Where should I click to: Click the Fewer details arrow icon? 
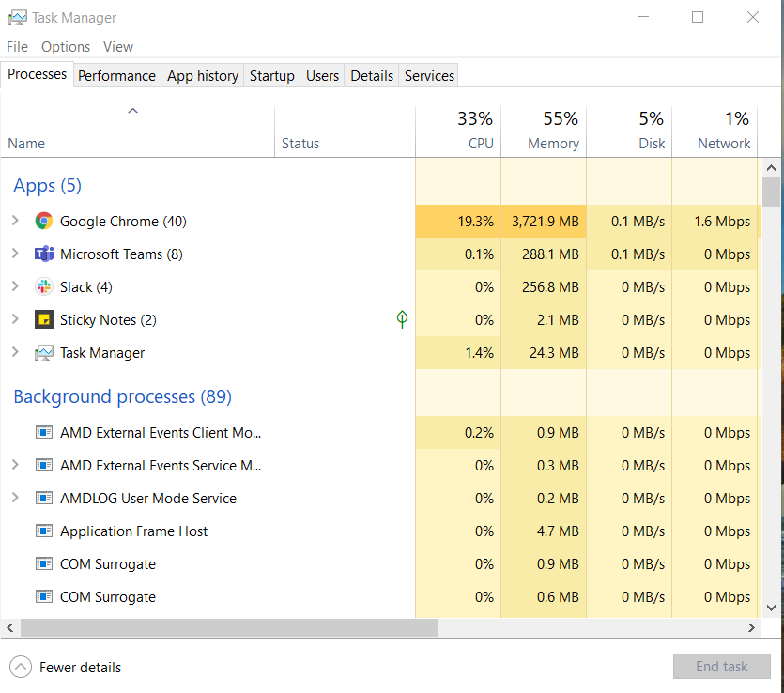[x=21, y=667]
